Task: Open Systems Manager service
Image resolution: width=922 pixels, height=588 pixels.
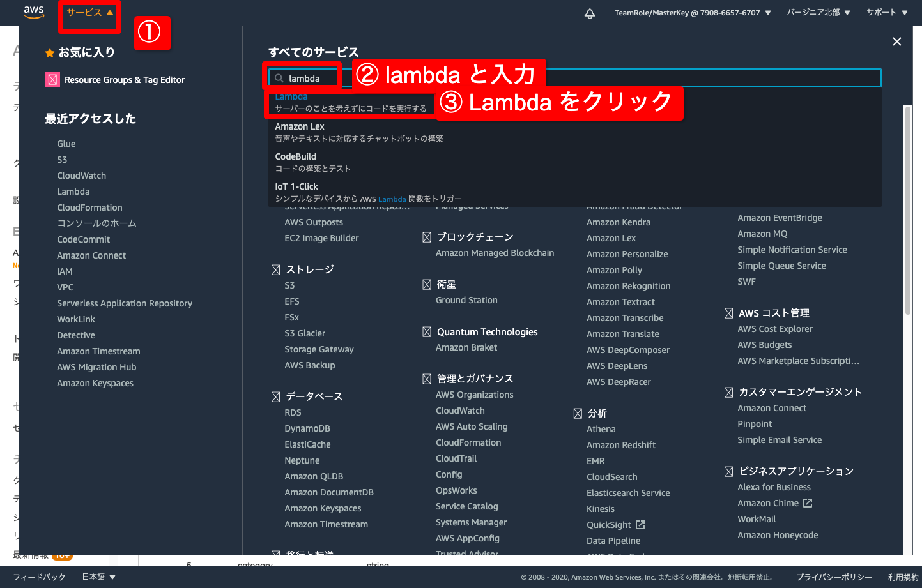Action: [x=472, y=522]
